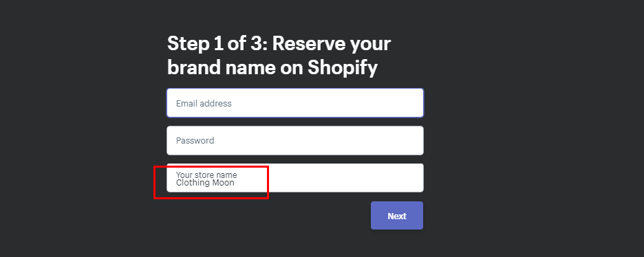Viewport: 644px width, 257px height.
Task: Place cursor in Clothing Moon text
Action: click(x=205, y=183)
